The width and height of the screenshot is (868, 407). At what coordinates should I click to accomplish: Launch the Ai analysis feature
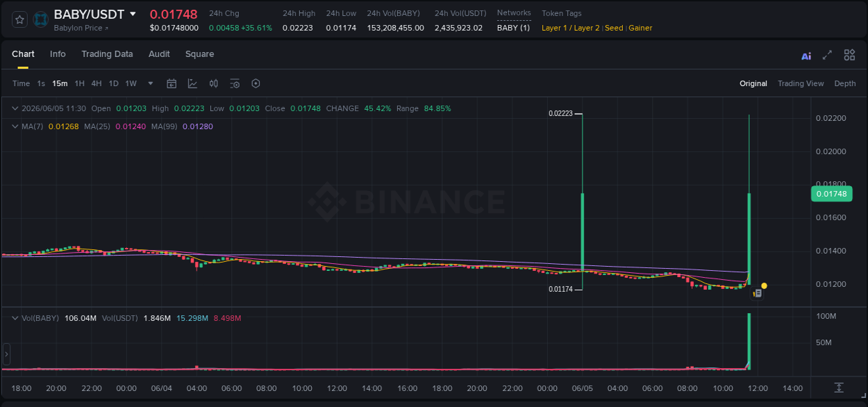806,56
